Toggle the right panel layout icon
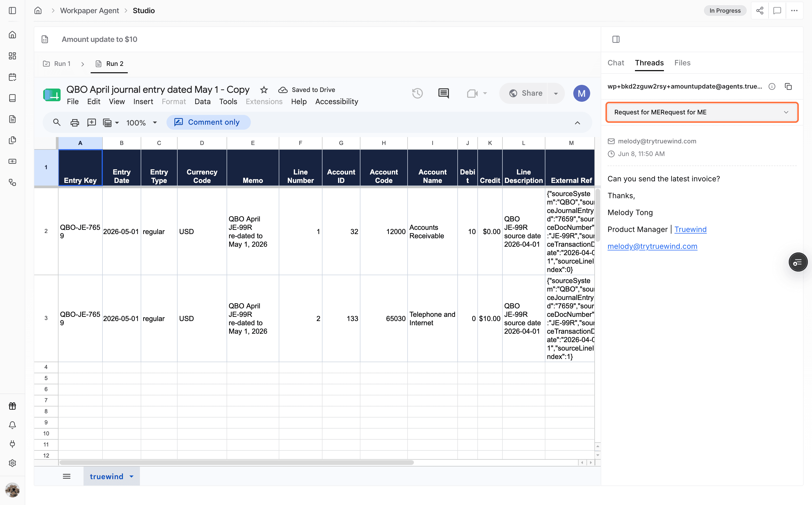Screen dimensions: 812x505 (x=616, y=40)
